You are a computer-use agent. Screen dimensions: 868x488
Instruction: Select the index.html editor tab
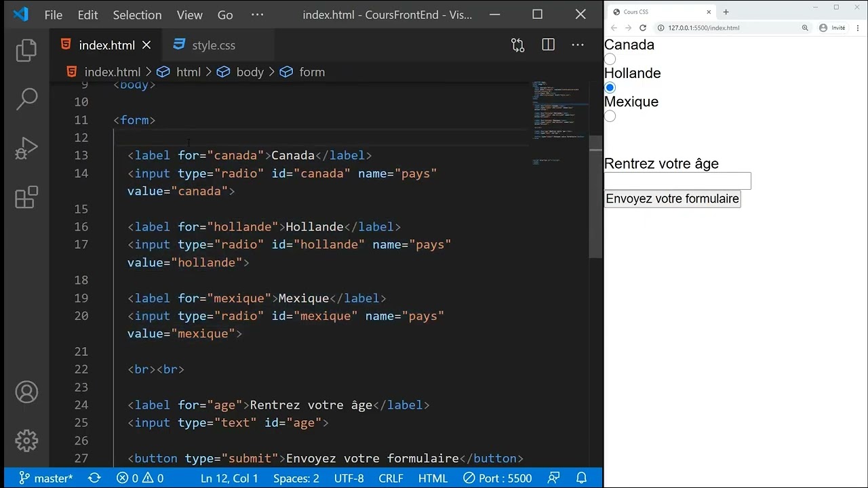coord(106,45)
